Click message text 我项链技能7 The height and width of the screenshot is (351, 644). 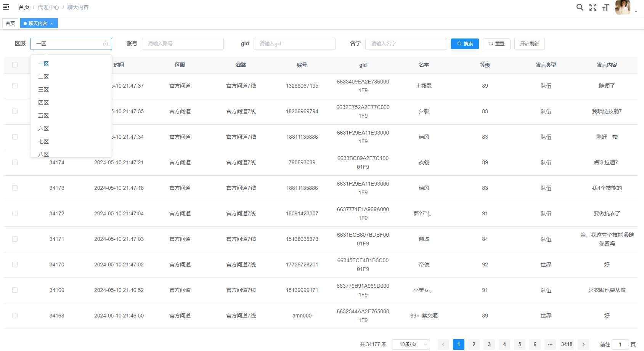(607, 111)
